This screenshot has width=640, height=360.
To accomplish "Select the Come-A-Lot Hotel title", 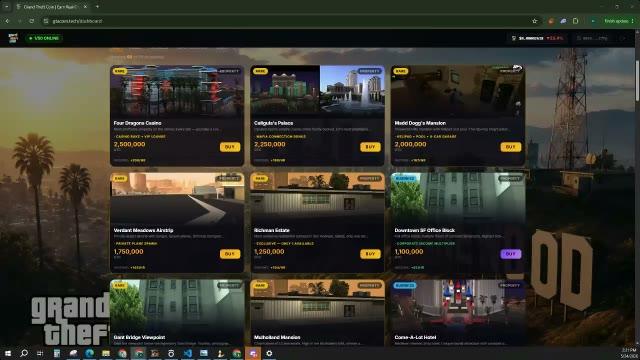I will (x=415, y=337).
